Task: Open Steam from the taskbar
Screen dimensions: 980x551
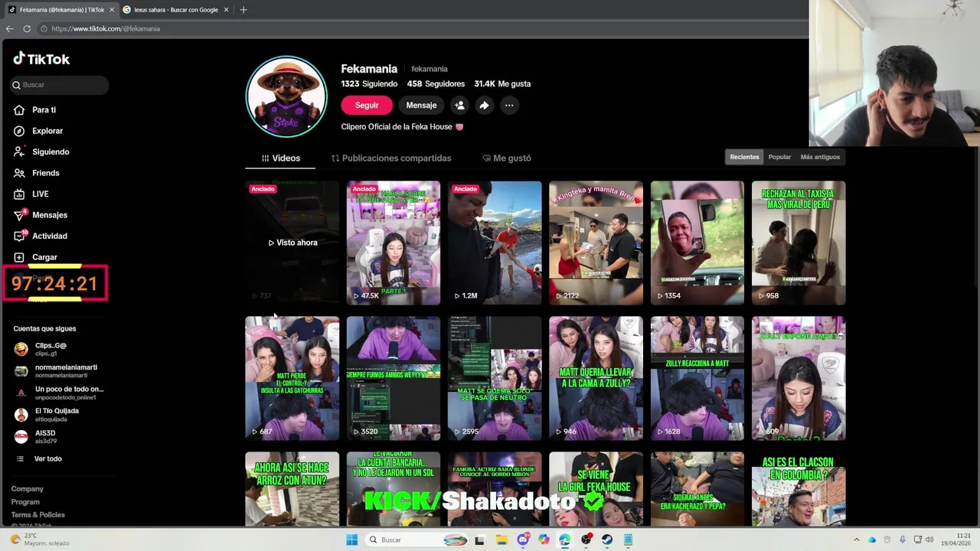Action: coord(607,540)
